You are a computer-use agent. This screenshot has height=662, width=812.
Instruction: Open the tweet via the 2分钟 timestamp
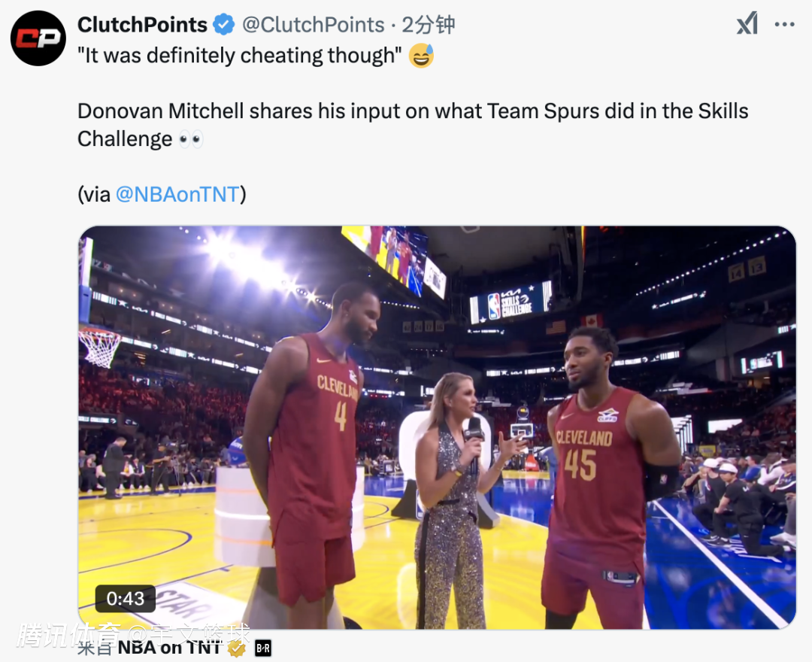point(429,24)
